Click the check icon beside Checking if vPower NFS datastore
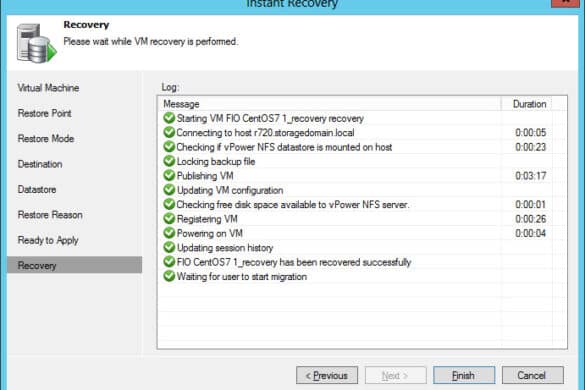This screenshot has height=390, width=585. click(x=169, y=147)
